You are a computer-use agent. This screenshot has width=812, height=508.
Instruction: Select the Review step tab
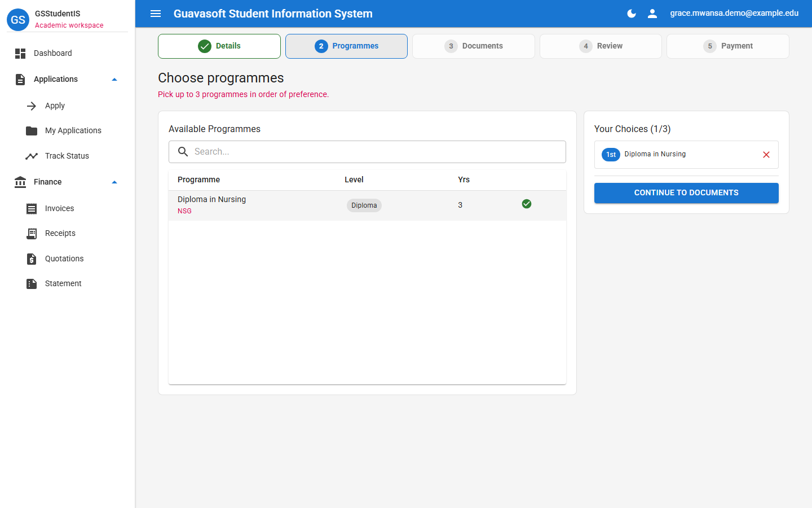601,46
